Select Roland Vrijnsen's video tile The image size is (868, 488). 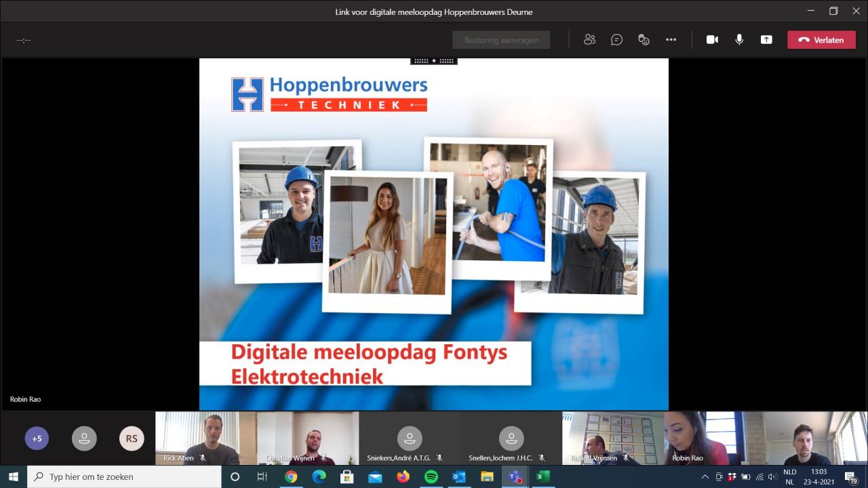pos(612,438)
